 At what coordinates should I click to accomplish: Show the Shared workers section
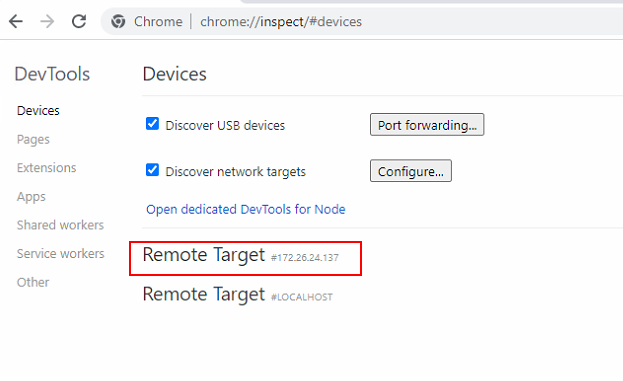click(x=60, y=225)
